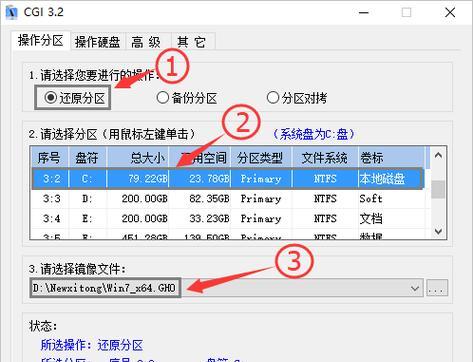
Task: Choose the 分区对拷 radio option
Action: 297,98
